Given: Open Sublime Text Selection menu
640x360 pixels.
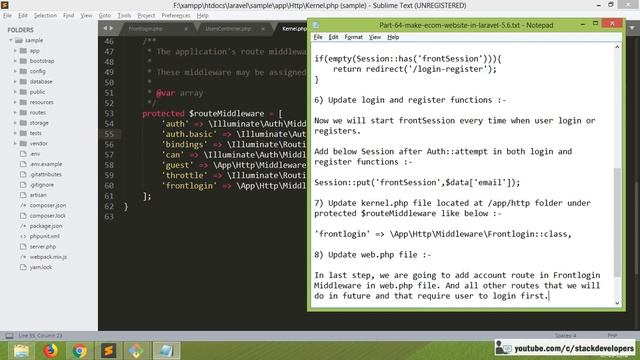Looking at the screenshot, I should (x=45, y=16).
